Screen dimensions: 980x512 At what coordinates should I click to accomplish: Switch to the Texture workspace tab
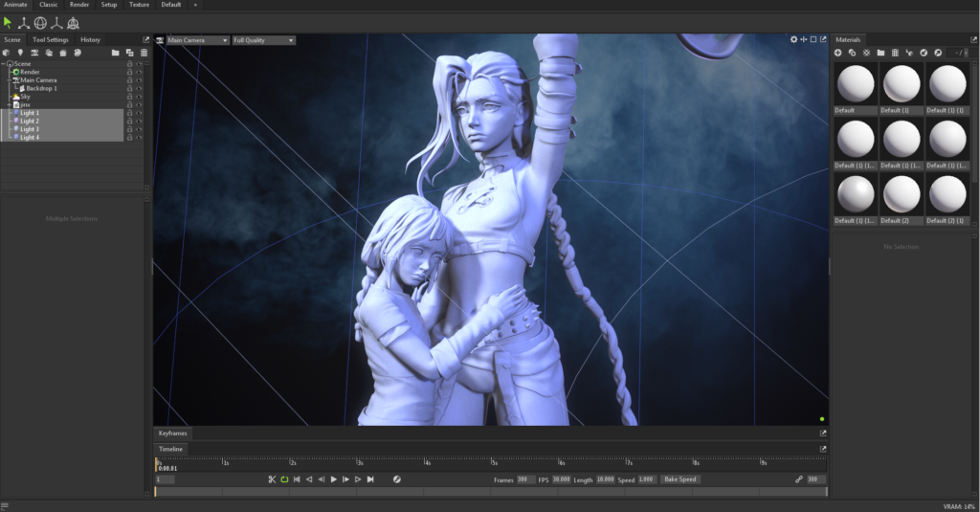coord(139,5)
